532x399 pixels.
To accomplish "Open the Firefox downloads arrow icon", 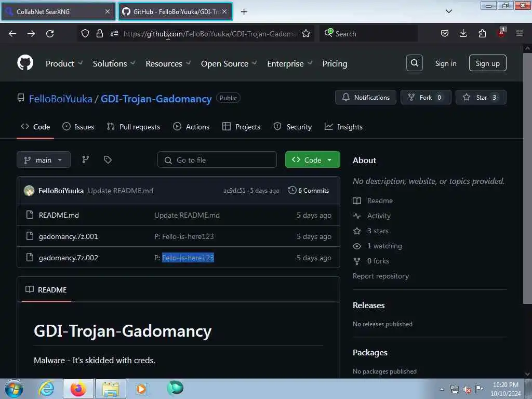I will point(463,34).
